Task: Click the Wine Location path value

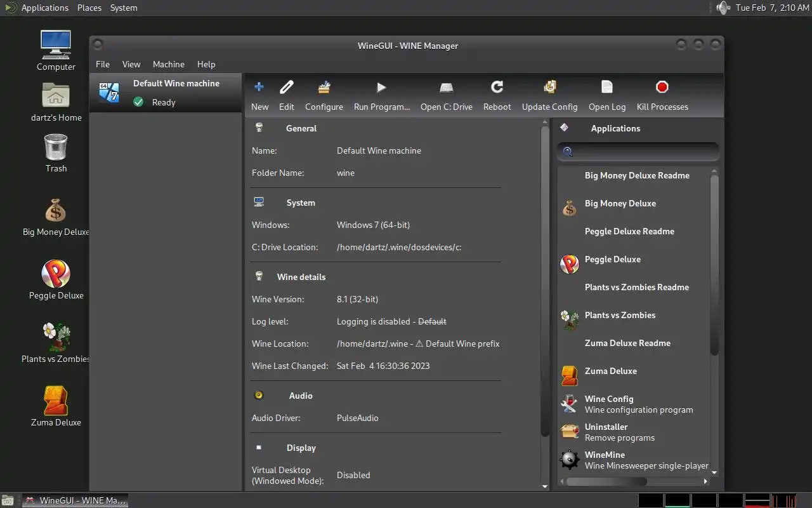Action: pyautogui.click(x=418, y=344)
